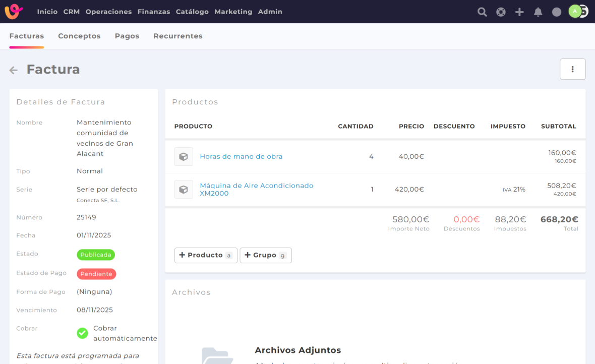Switch to the Pagos tab
Viewport: 595px width, 364px height.
127,36
